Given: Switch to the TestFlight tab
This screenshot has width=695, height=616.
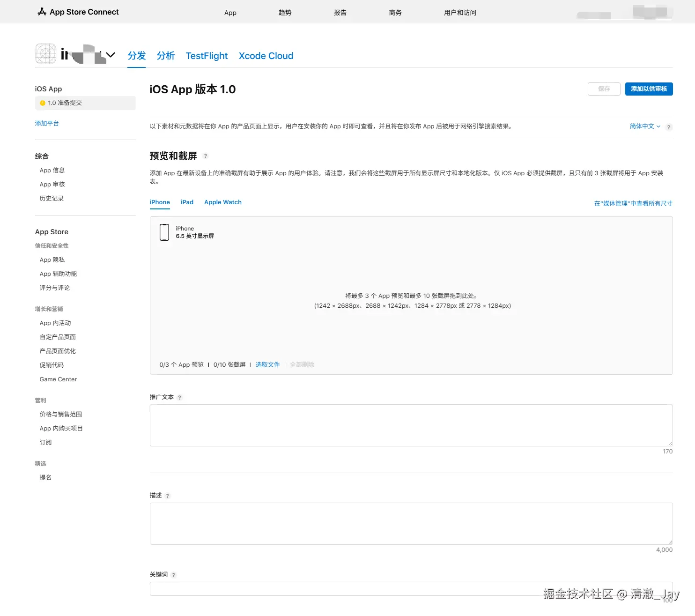Looking at the screenshot, I should [207, 56].
